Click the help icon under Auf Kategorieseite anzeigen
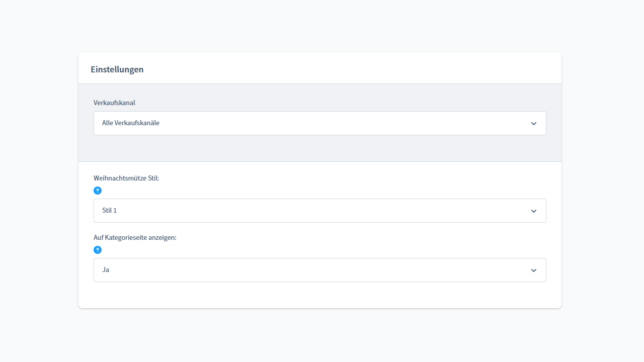The width and height of the screenshot is (644, 362). 98,250
